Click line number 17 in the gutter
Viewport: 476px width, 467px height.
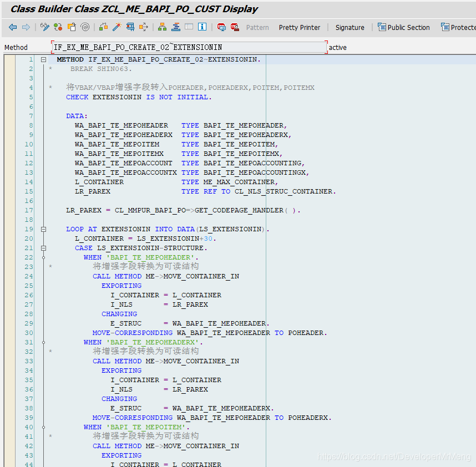click(x=29, y=210)
